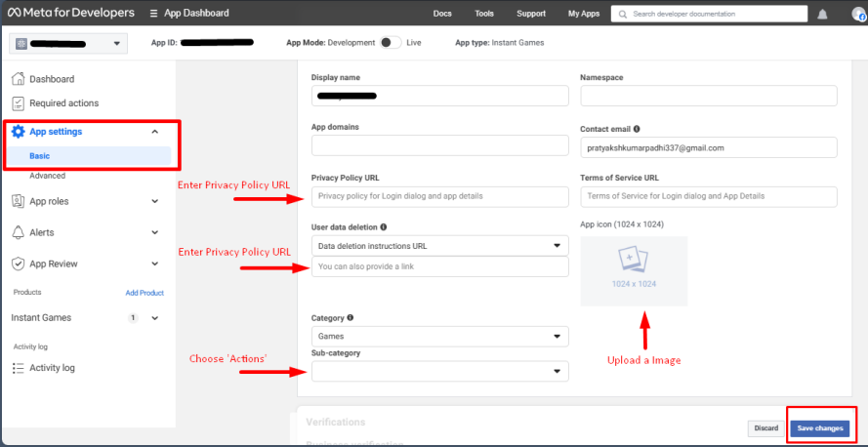This screenshot has height=447, width=868.
Task: Select Advanced under App settings
Action: coord(48,176)
